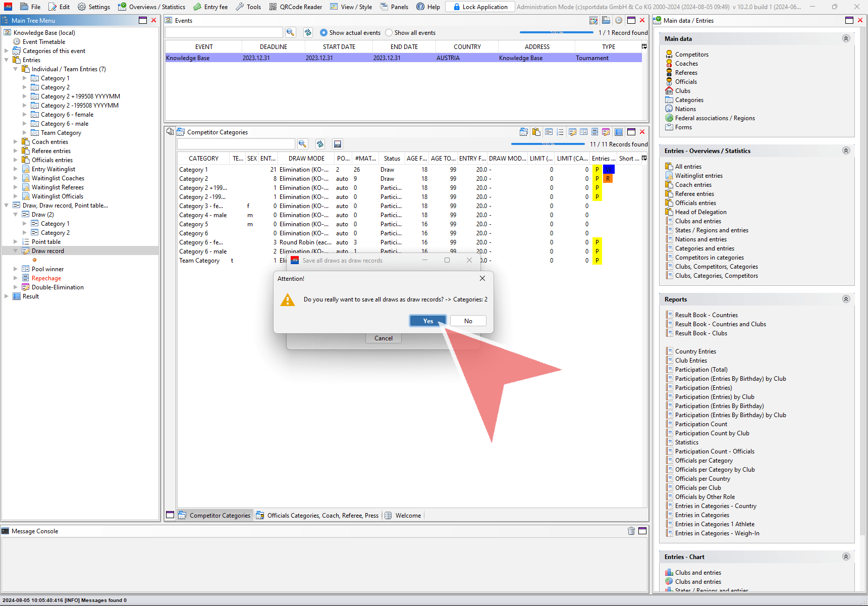Image resolution: width=868 pixels, height=606 pixels.
Task: Click No in the Attention dialog
Action: (468, 321)
